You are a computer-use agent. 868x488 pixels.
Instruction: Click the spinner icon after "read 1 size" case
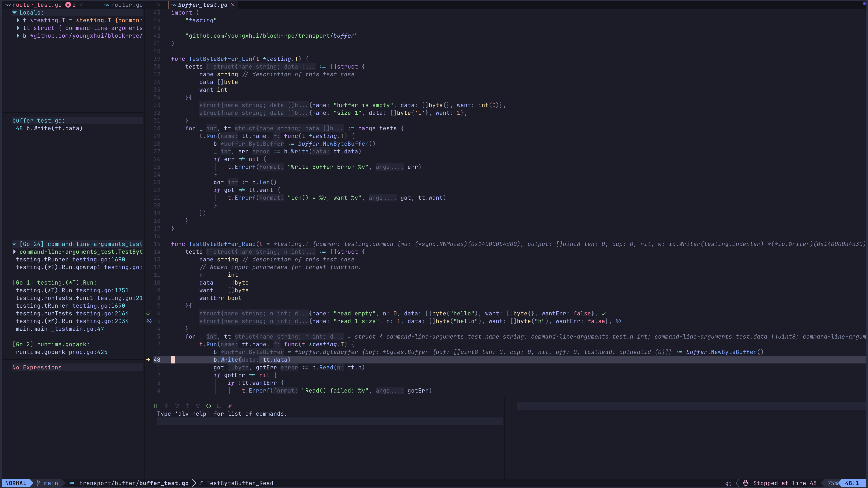[618, 321]
